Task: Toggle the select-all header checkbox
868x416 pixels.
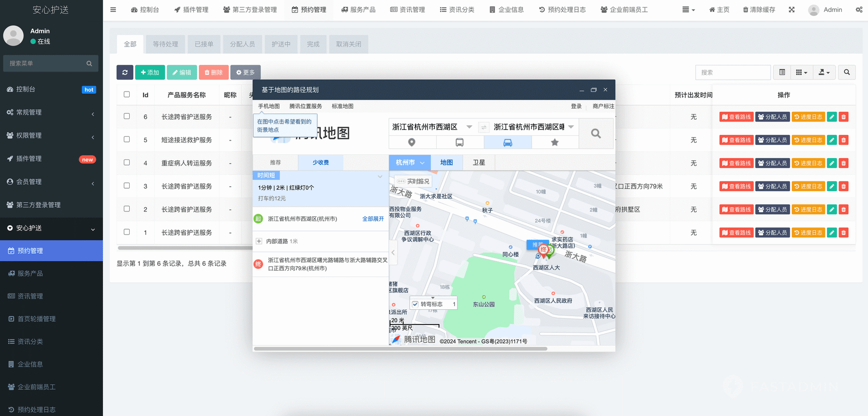Action: [127, 94]
